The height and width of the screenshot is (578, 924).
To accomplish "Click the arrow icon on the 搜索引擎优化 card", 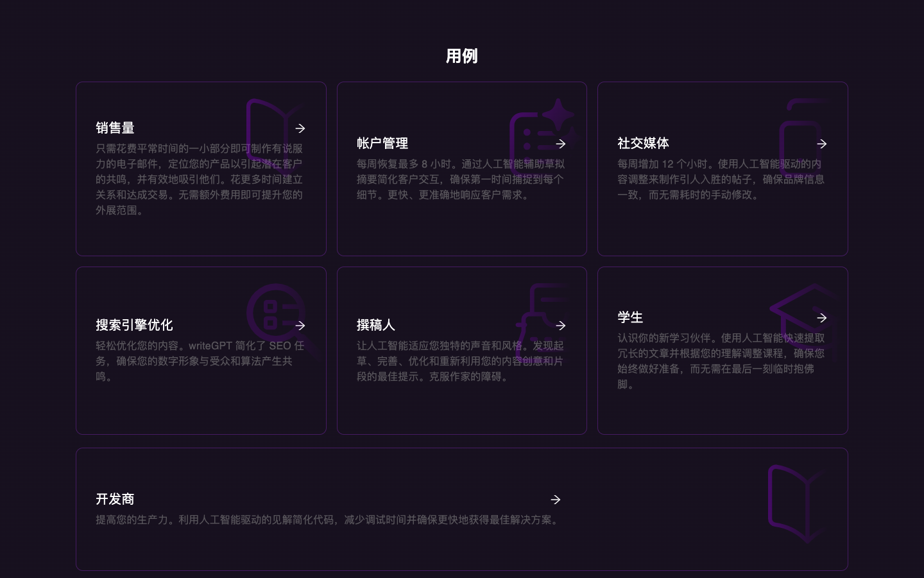I will [x=300, y=326].
